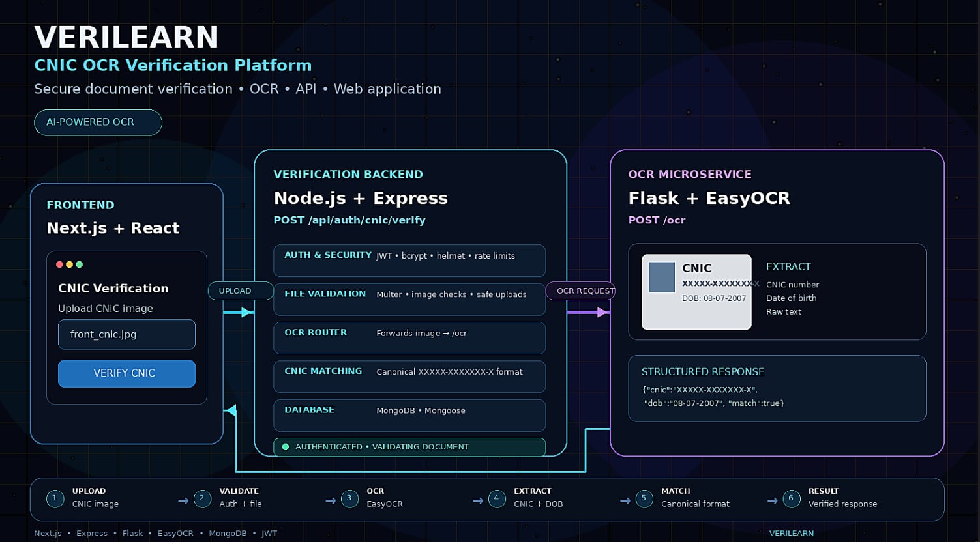Click the STRUCTURED RESPONSE heading
The height and width of the screenshot is (542, 980).
pyautogui.click(x=703, y=372)
